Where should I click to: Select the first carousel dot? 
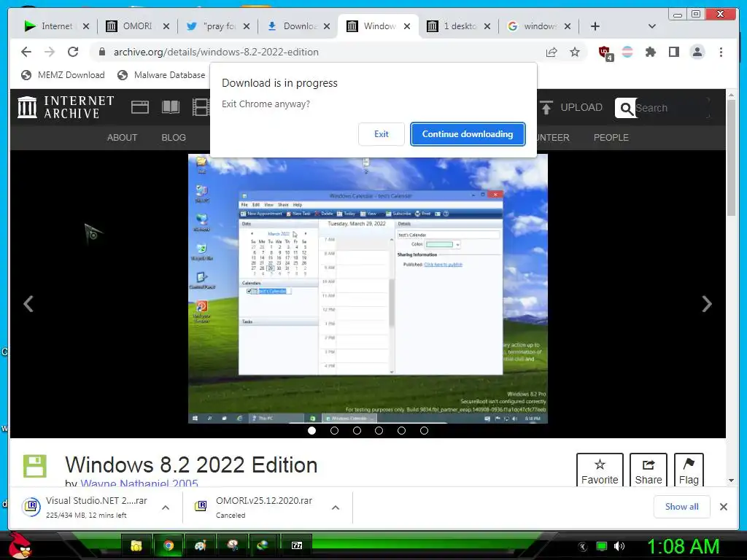(312, 430)
